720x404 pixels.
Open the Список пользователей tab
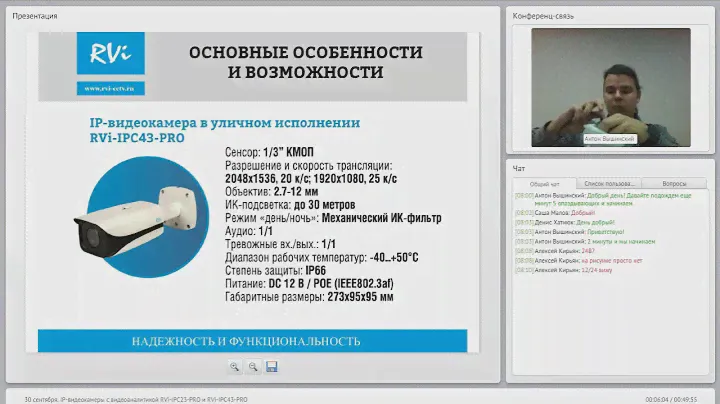pyautogui.click(x=609, y=184)
